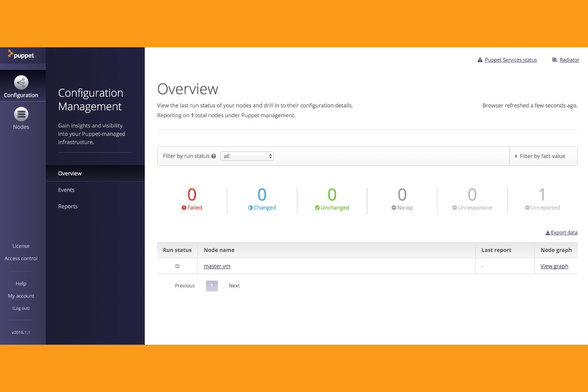Screen dimensions: 588x392
Task: Toggle the Unchanged node count filter
Action: point(332,199)
